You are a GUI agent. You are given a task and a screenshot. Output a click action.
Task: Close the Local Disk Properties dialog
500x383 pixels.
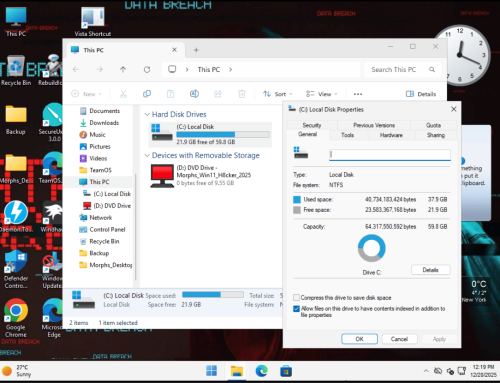click(454, 109)
